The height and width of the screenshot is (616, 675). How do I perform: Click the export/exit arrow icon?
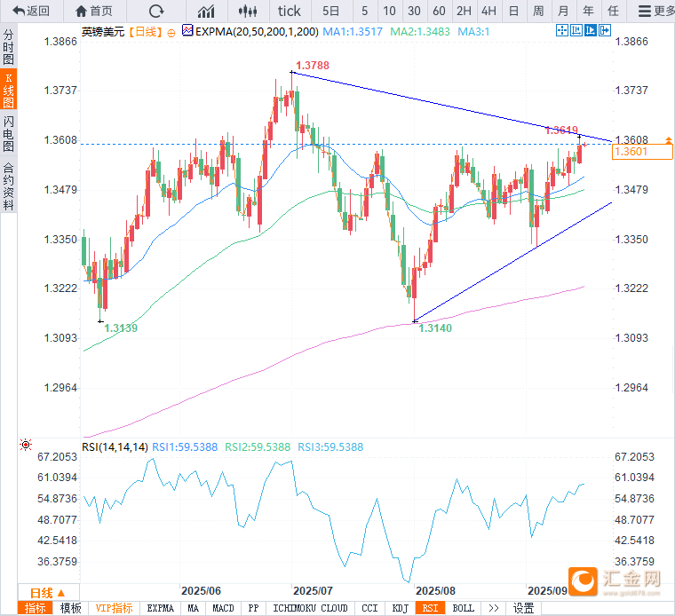[x=605, y=30]
